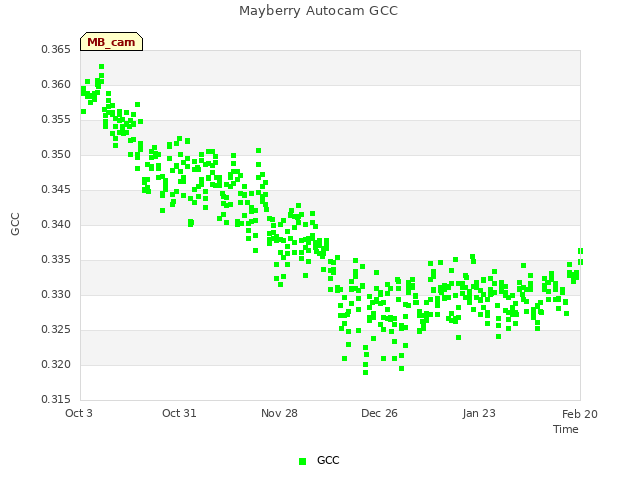
Task: Click the 0.315 y-axis value
Action: pyautogui.click(x=56, y=399)
